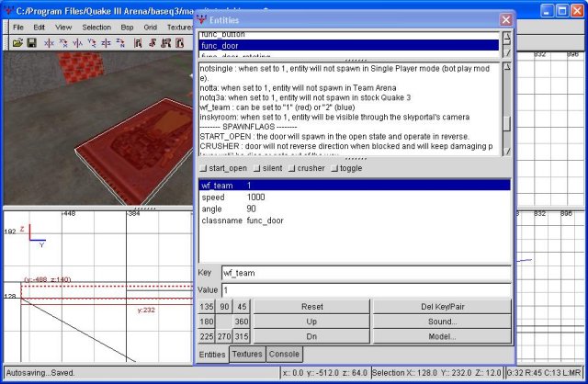The height and width of the screenshot is (384, 588).
Task: Click the Up button
Action: pyautogui.click(x=312, y=322)
